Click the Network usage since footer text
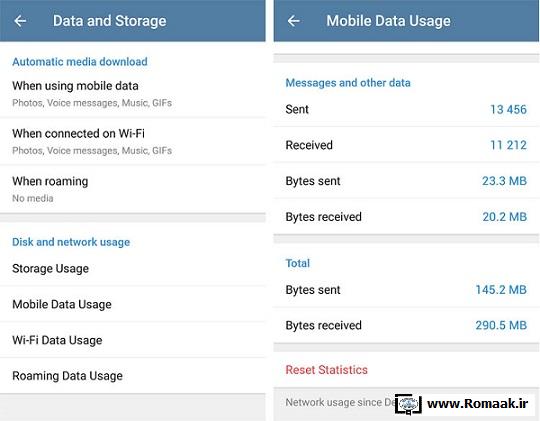The height and width of the screenshot is (421, 540). (x=340, y=402)
